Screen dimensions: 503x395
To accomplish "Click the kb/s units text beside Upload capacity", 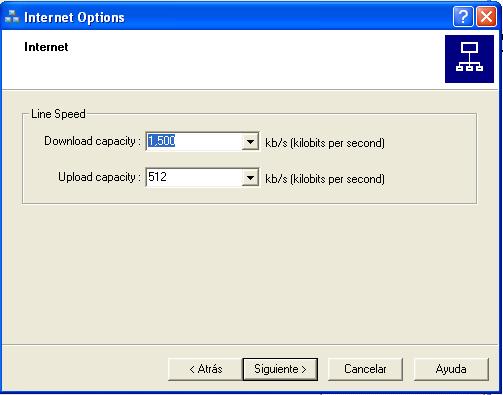I will tap(325, 179).
